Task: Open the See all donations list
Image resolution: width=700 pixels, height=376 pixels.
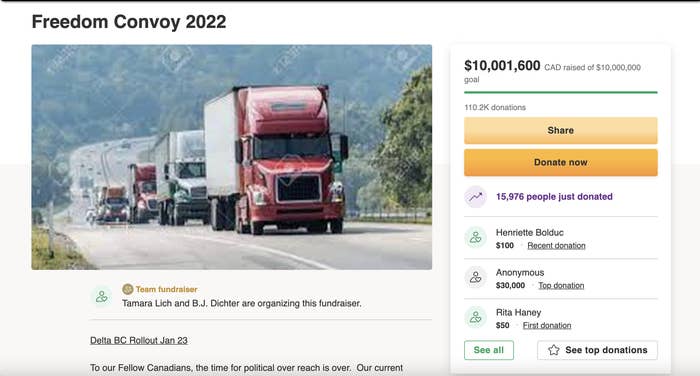Action: pos(489,350)
